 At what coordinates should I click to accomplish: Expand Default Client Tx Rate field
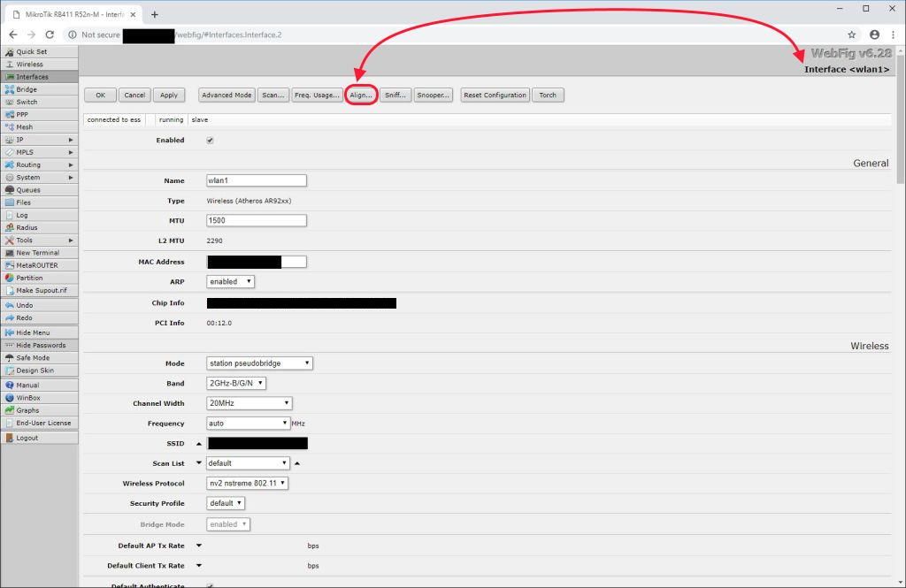click(x=199, y=566)
